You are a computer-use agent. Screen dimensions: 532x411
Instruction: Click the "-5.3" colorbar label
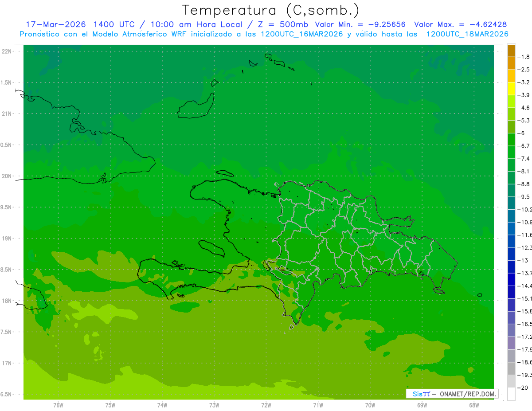point(524,120)
